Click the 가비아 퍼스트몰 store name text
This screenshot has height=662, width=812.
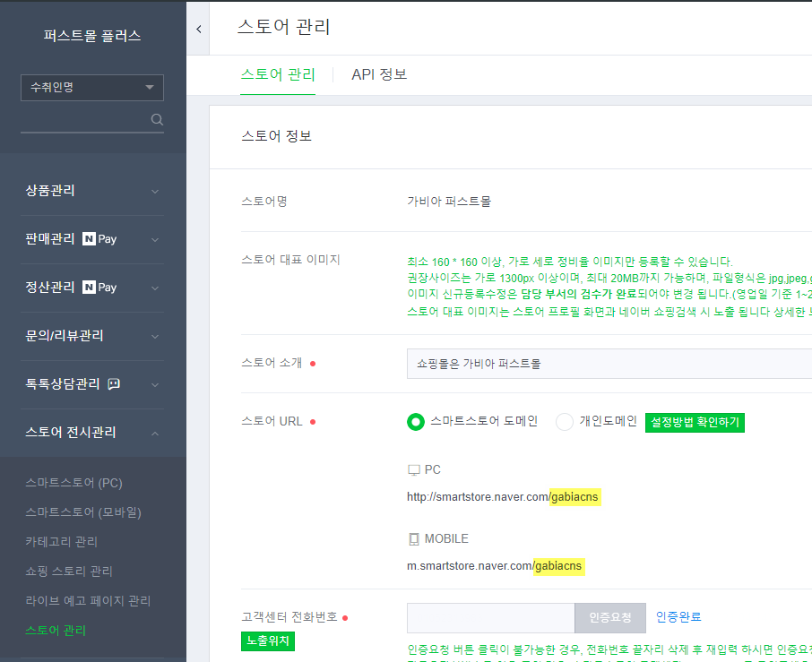tap(449, 201)
